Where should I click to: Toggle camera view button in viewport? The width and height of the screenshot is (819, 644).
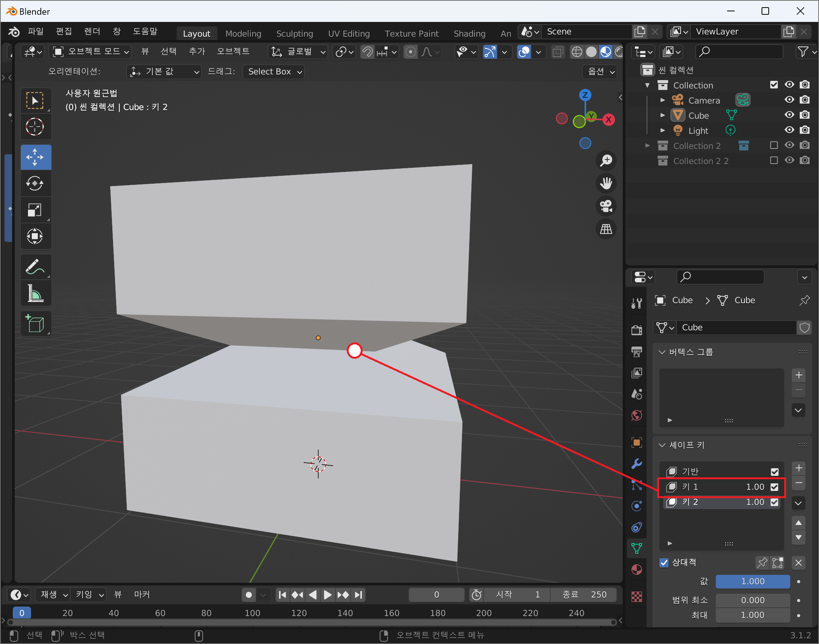click(606, 206)
